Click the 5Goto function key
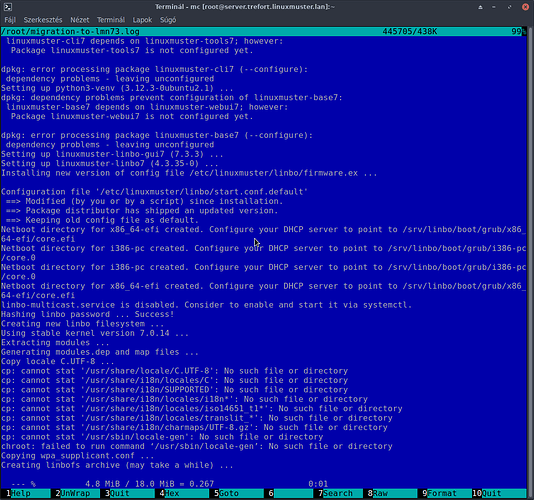The width and height of the screenshot is (534, 500). [x=238, y=493]
